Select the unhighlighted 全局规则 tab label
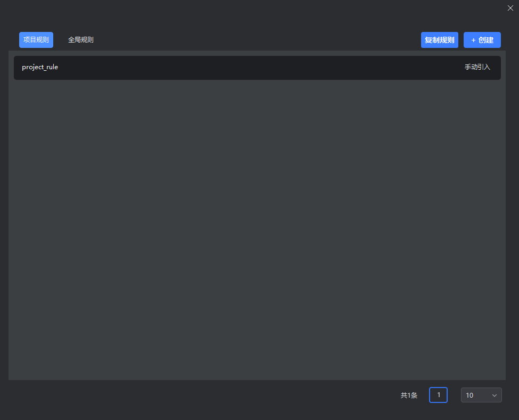 [81, 40]
